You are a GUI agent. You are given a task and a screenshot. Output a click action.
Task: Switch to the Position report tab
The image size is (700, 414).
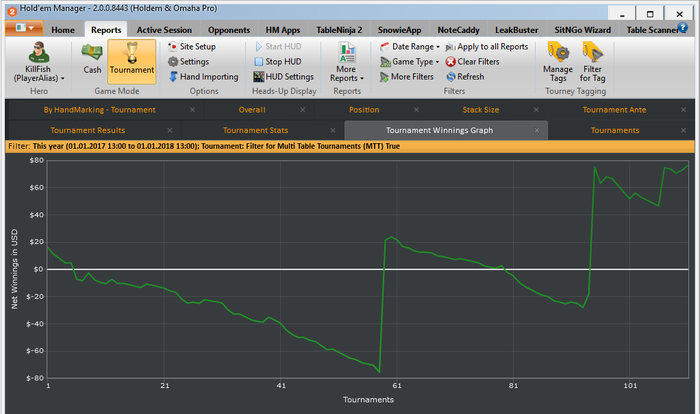[x=364, y=110]
